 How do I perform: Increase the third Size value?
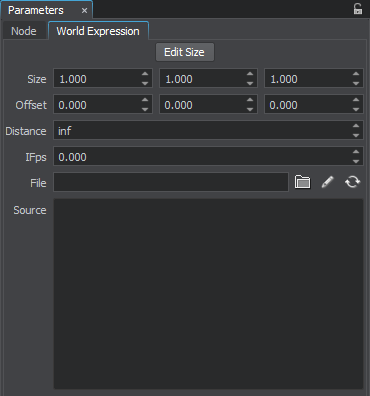356,74
